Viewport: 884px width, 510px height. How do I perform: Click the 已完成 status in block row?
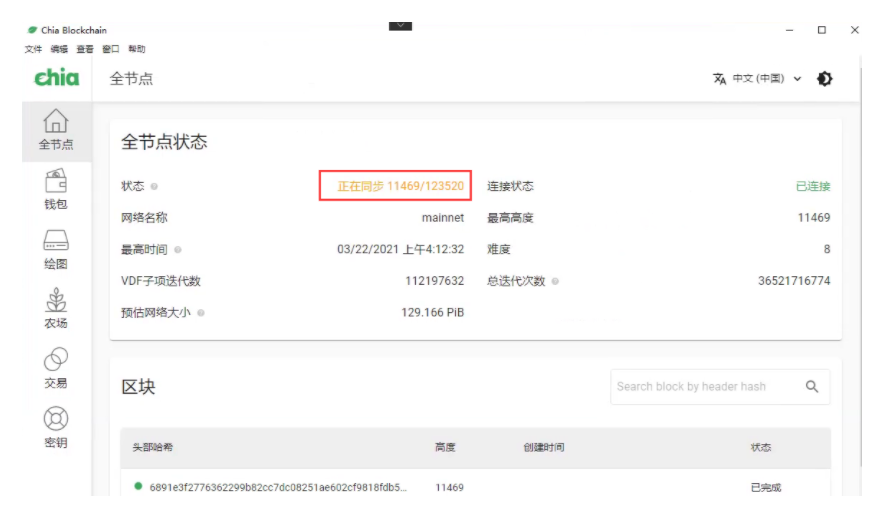766,487
